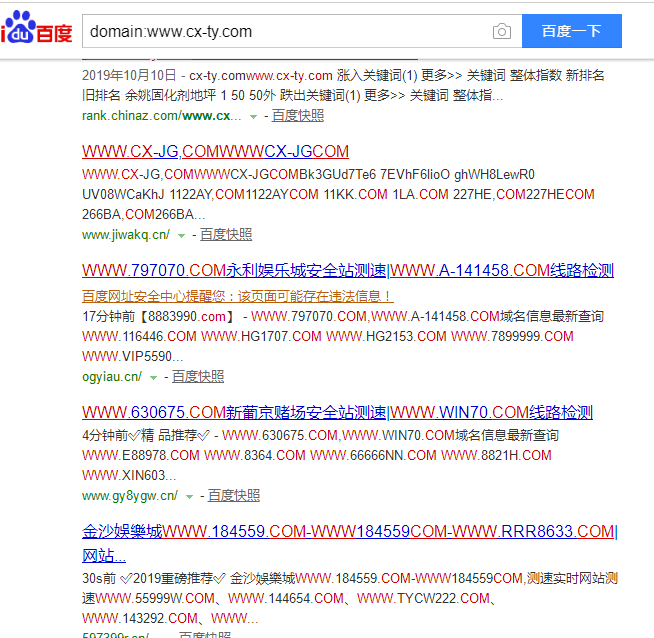
Task: Click the www.jiwakq.cn/ URL text
Action: 126,235
